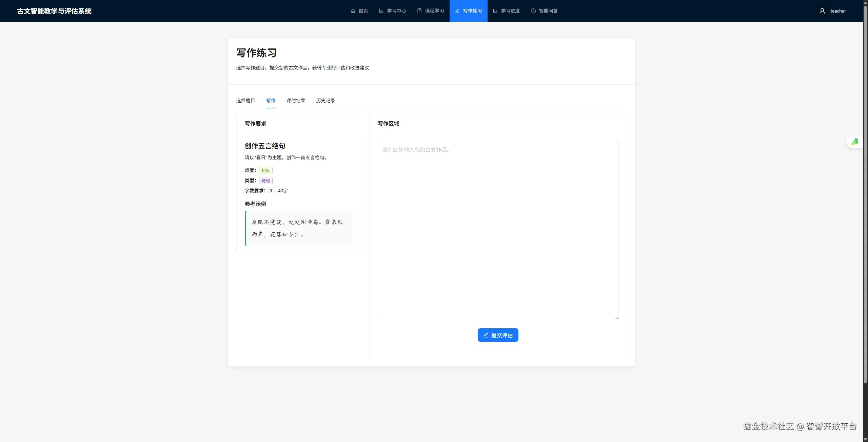Click the 初级 difficulty tag

265,170
